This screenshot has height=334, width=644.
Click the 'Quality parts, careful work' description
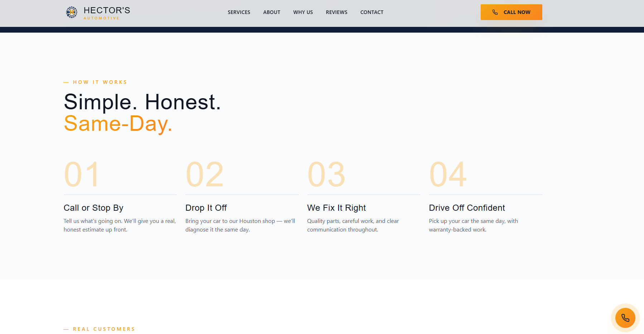353,225
